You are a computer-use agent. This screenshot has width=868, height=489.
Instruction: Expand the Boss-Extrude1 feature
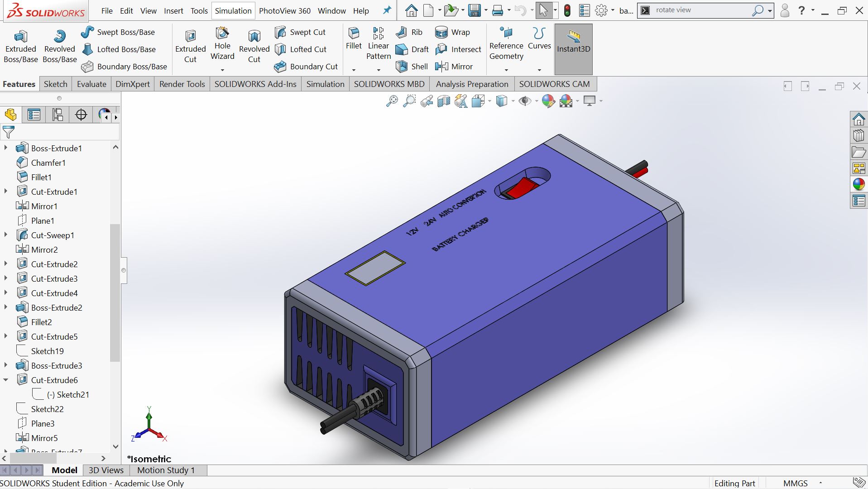[5, 148]
